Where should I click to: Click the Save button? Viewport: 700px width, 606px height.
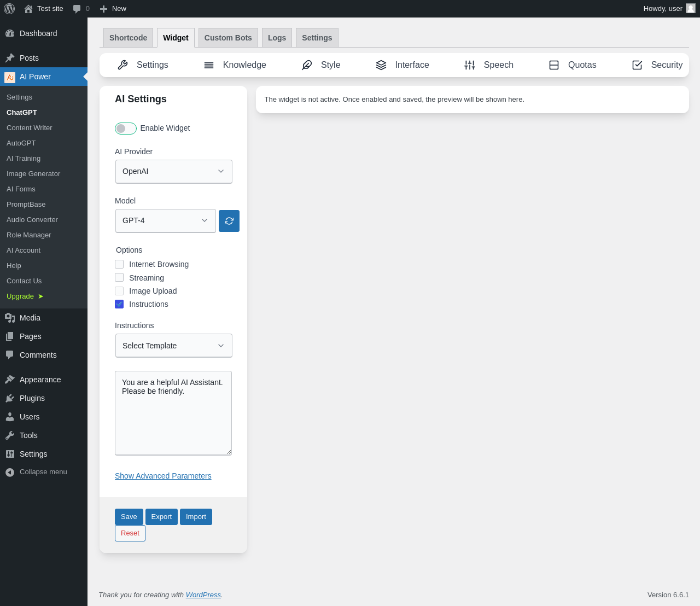pos(129,517)
